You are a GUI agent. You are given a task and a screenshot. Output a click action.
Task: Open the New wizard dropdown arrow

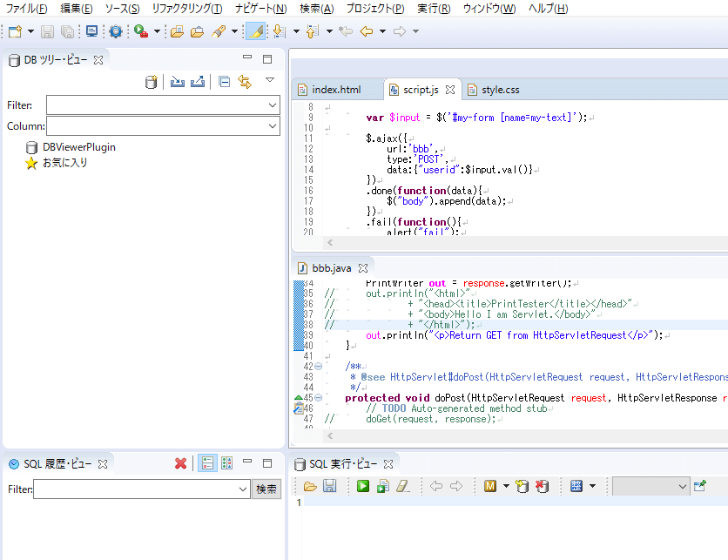(30, 31)
